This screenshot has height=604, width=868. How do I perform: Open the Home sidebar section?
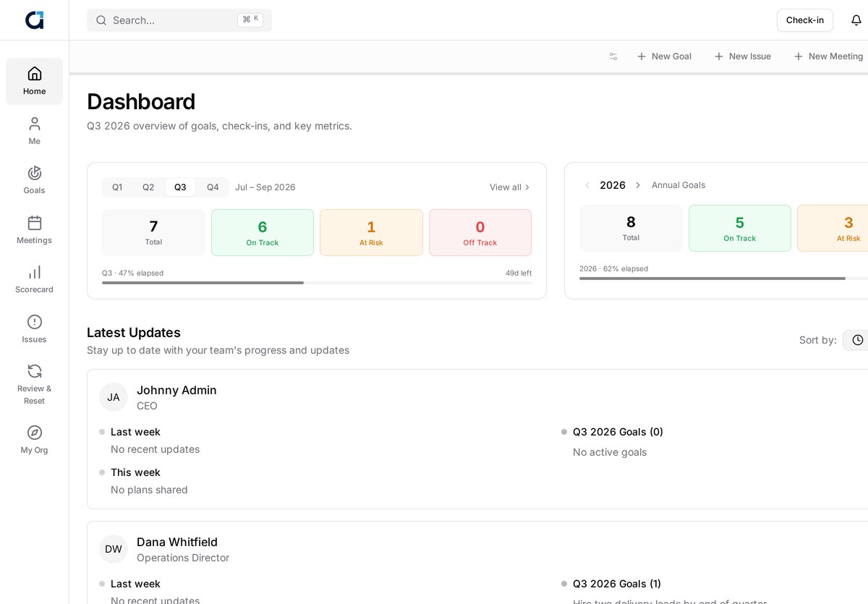point(34,81)
